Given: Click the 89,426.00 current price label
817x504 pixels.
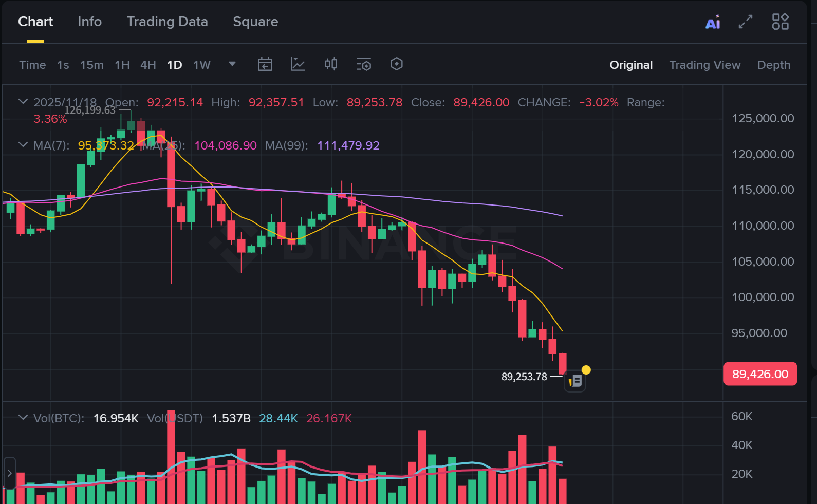Looking at the screenshot, I should coord(760,374).
